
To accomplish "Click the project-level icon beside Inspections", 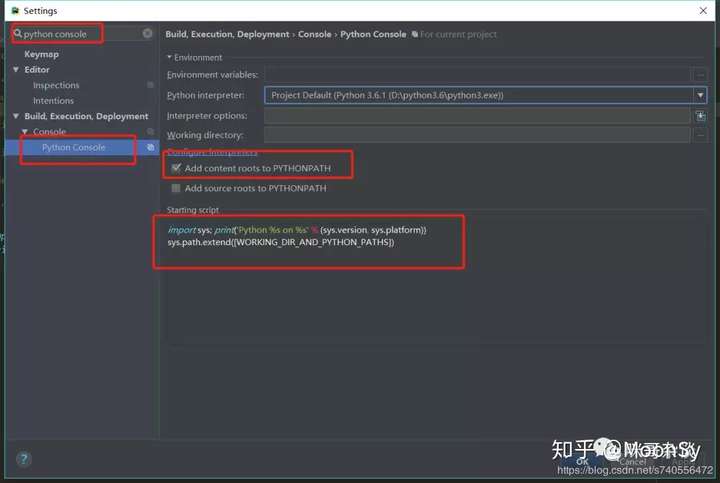I will [150, 85].
